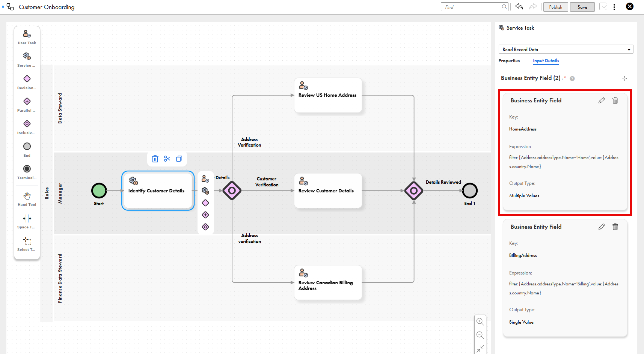This screenshot has height=354, width=644.
Task: Edit the BillingAddress Business Entity Field
Action: [602, 227]
